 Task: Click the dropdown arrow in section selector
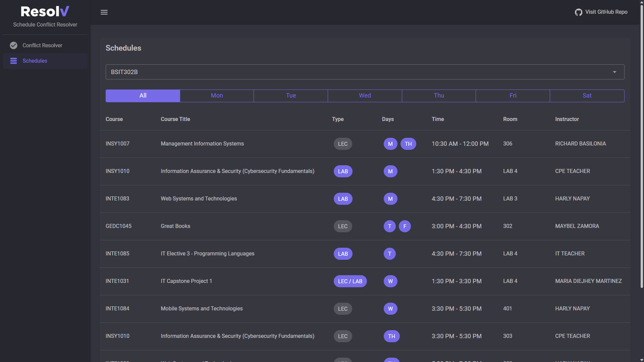pos(614,72)
